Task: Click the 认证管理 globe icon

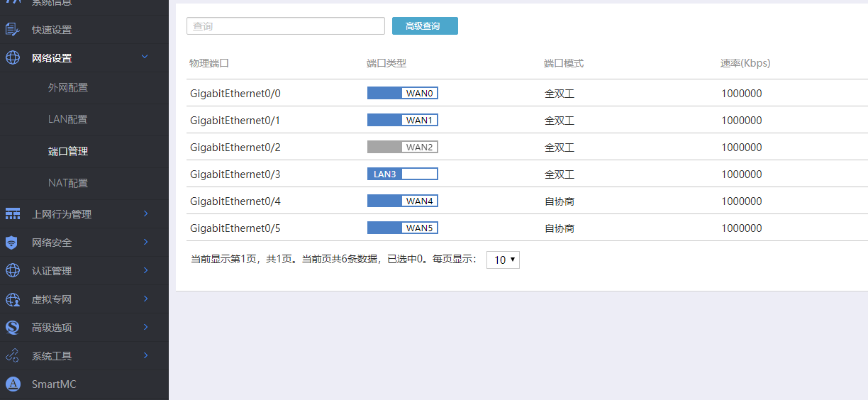Action: (12, 271)
